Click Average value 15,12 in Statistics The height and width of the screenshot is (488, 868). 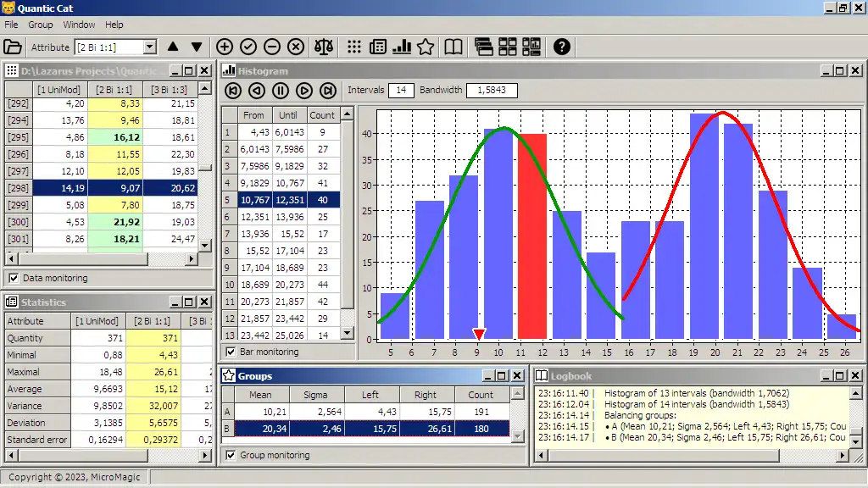[x=153, y=389]
